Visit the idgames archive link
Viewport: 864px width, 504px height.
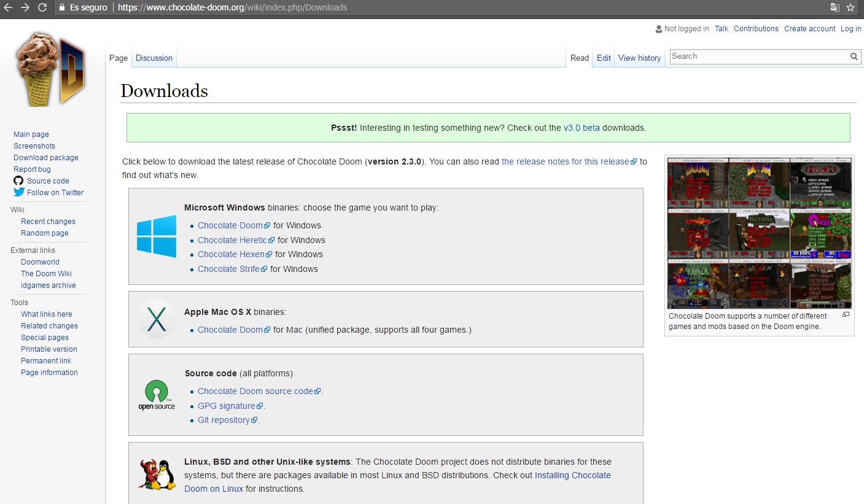click(x=49, y=285)
